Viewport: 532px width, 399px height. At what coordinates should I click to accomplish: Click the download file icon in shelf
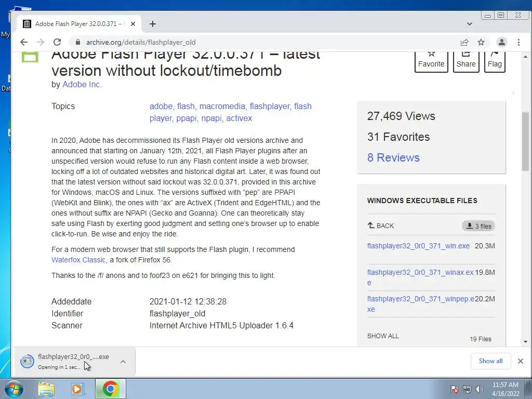pos(27,362)
